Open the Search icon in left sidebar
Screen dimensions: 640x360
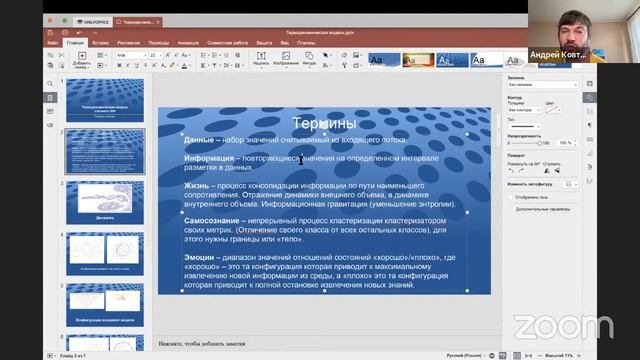coord(50,84)
